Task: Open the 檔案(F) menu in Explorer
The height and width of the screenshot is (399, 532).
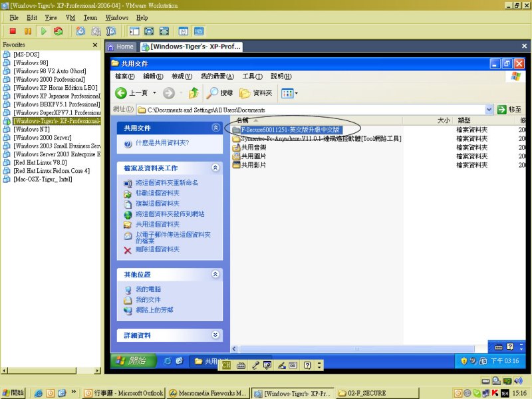Action: click(125, 76)
